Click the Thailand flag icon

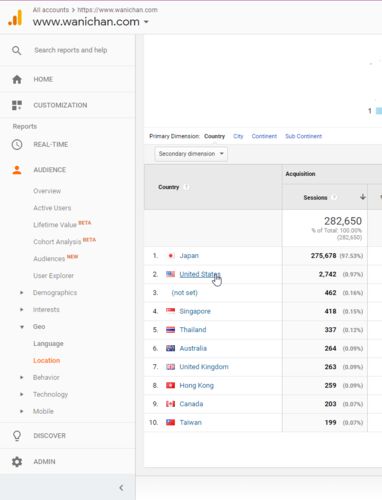[170, 330]
